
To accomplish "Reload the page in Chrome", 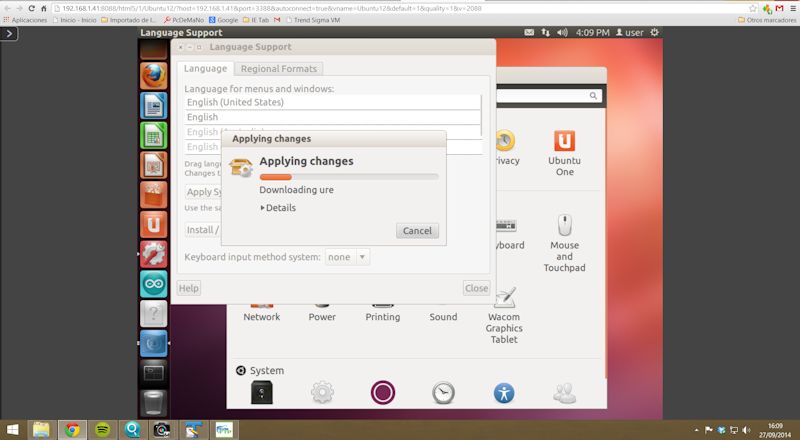I will click(x=32, y=8).
